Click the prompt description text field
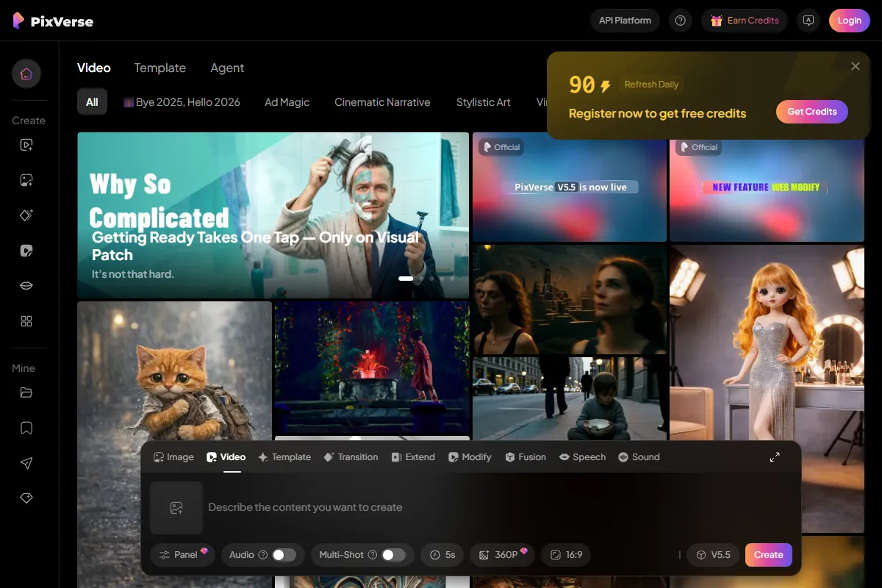This screenshot has width=882, height=588. pos(441,507)
